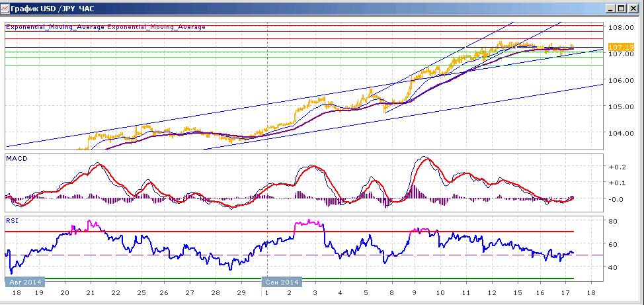Click the 108.00 price scale label
644x305 pixels.
tap(621, 28)
